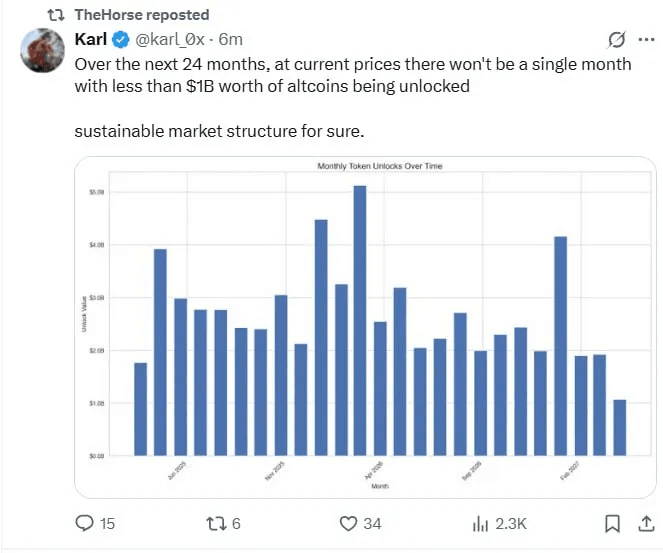Click the share upload arrow icon

point(641,522)
